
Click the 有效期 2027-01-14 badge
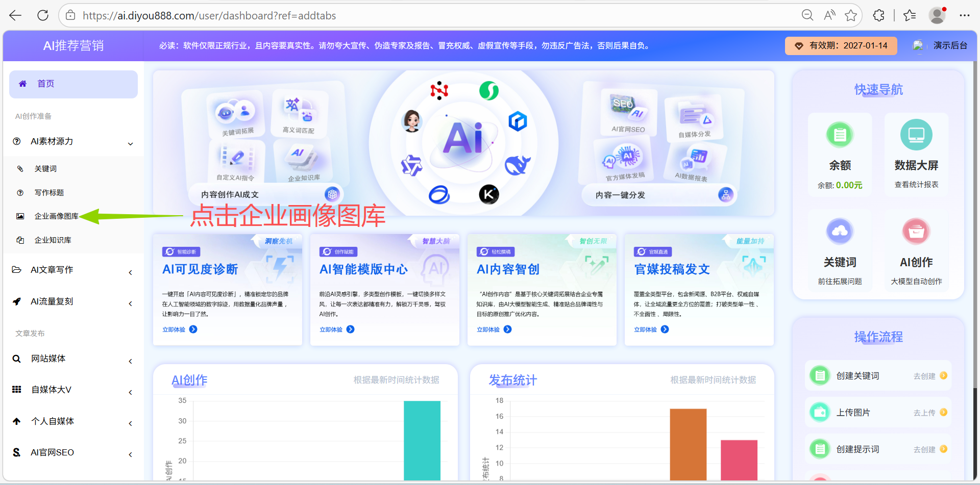click(841, 45)
